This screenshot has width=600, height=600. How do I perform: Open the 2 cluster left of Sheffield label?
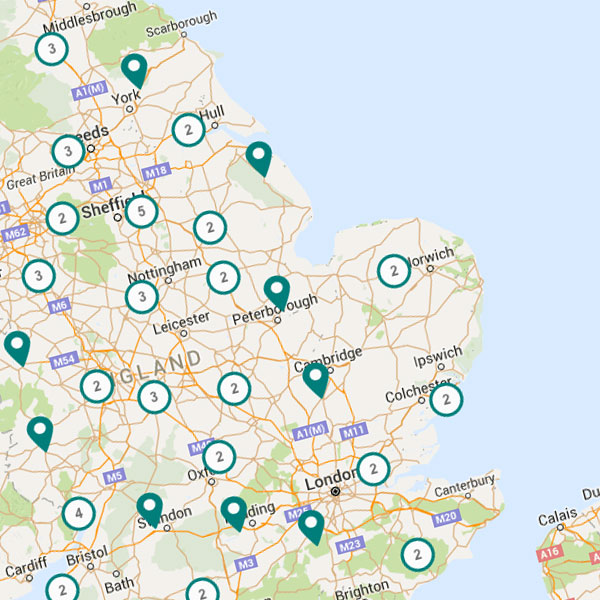point(63,218)
